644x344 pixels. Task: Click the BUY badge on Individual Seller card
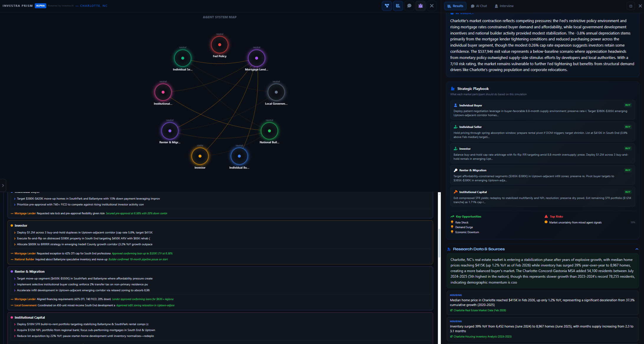627,126
